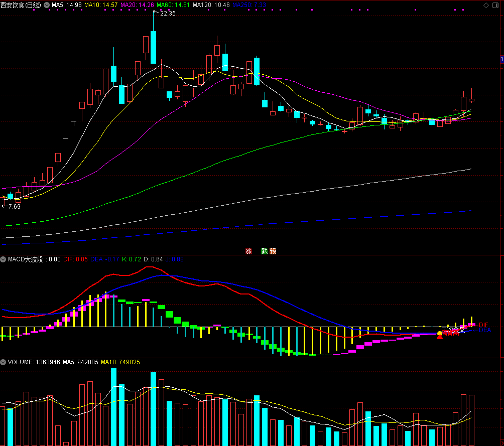Screen dimensions: 504x446
Task: Click the red 涨 marker icon
Action: [248, 251]
